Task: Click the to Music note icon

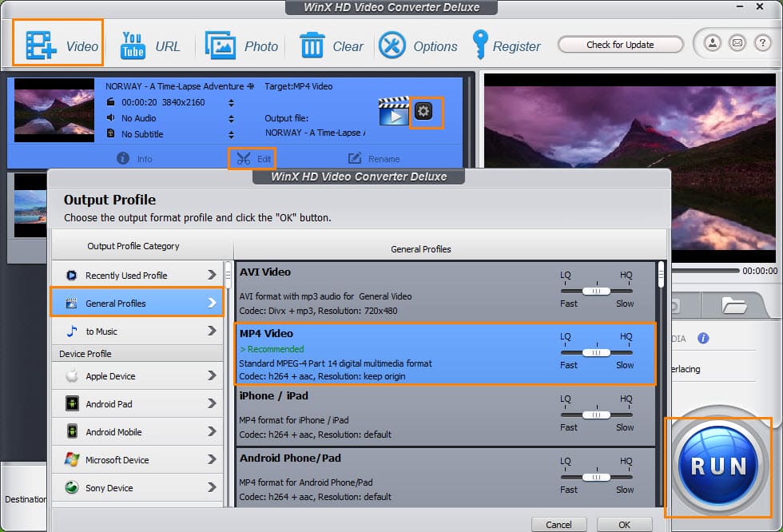Action: (72, 331)
